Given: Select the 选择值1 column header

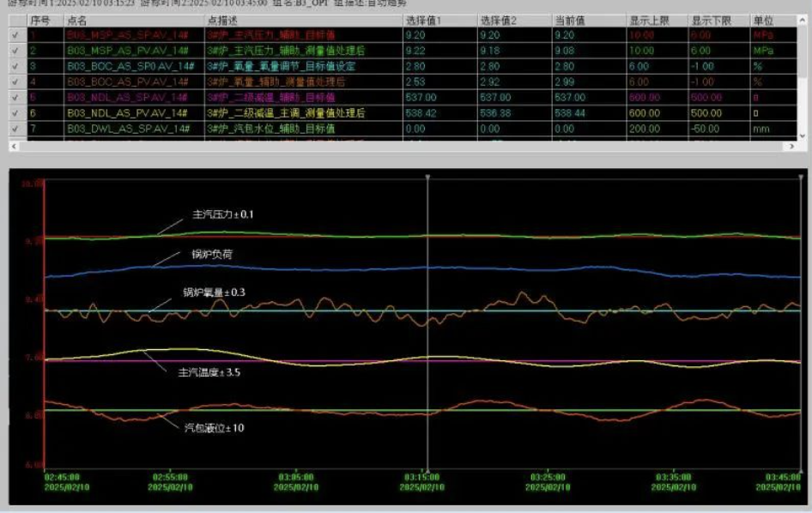Looking at the screenshot, I should (x=439, y=21).
